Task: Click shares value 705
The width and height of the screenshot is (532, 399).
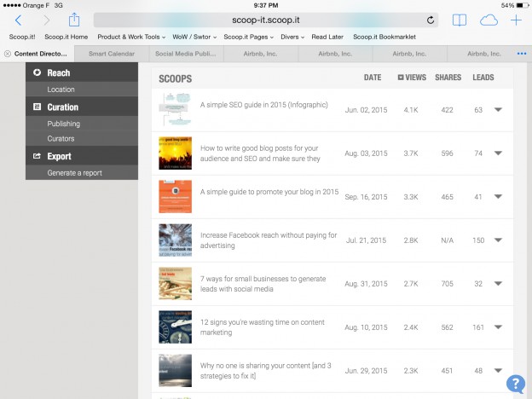Action: point(448,284)
